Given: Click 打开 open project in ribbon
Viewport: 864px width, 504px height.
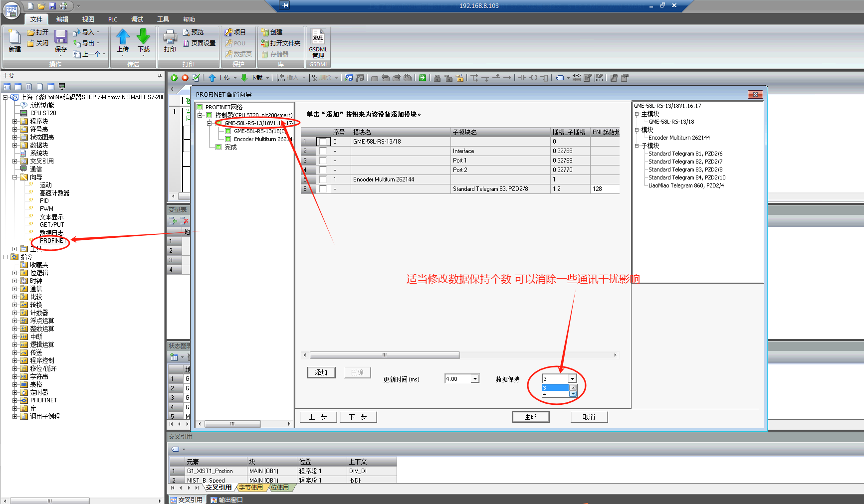Looking at the screenshot, I should click(x=38, y=32).
